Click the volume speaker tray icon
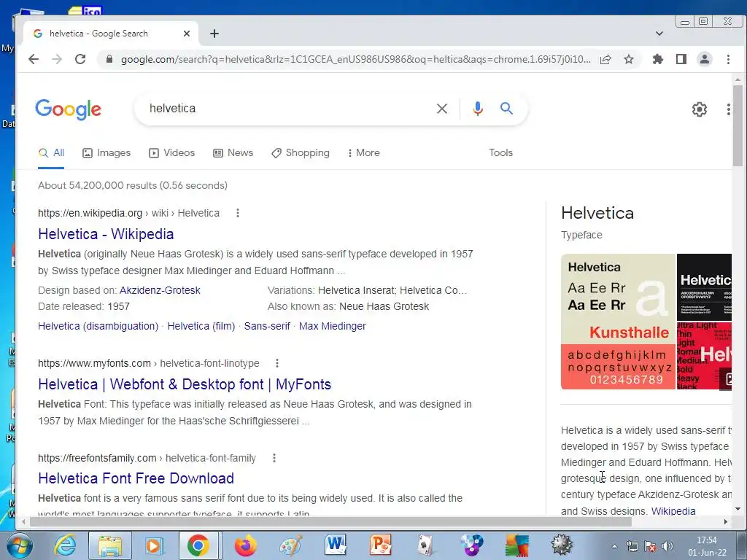 667,546
